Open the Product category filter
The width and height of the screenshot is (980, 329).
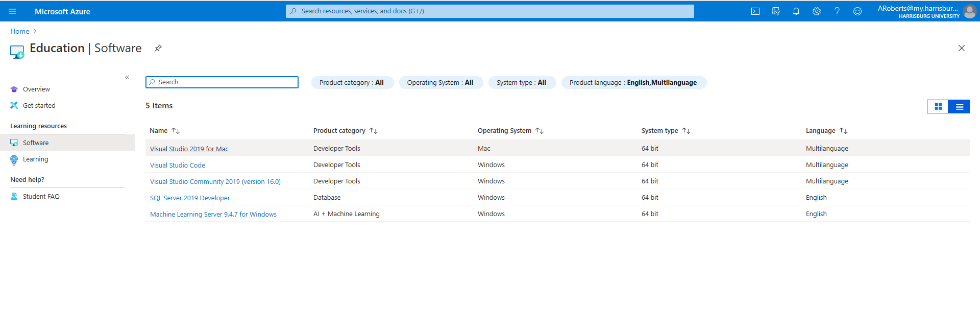tap(352, 82)
